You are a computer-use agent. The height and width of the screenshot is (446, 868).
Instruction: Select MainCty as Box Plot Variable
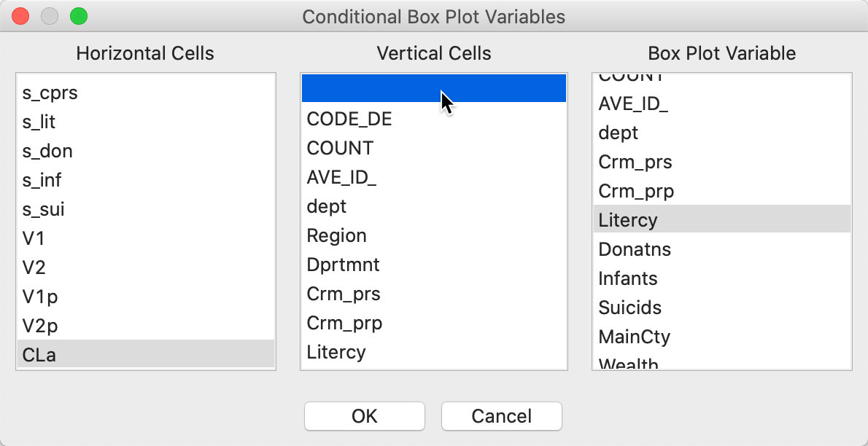point(722,337)
